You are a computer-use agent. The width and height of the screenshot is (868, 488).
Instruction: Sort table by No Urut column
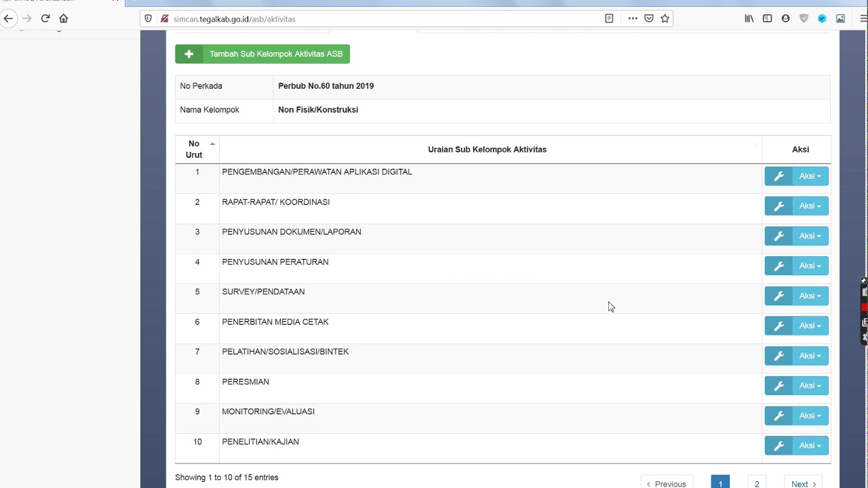(197, 149)
